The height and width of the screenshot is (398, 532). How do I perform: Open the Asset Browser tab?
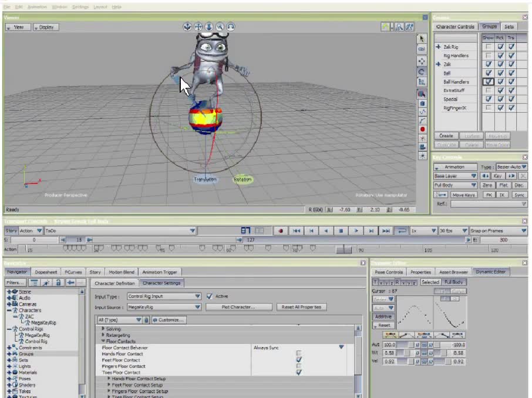[454, 272]
